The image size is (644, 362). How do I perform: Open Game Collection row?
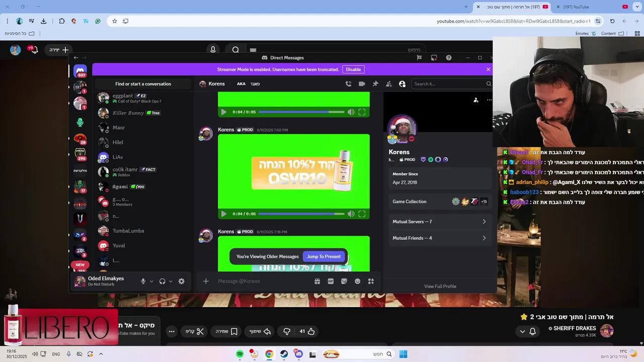pos(440,202)
